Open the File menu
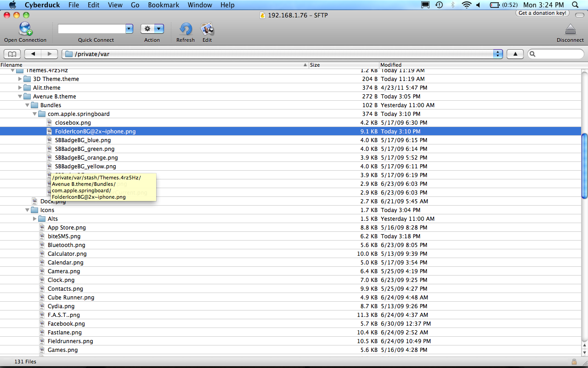Screen dimensions: 588x368 (73, 5)
